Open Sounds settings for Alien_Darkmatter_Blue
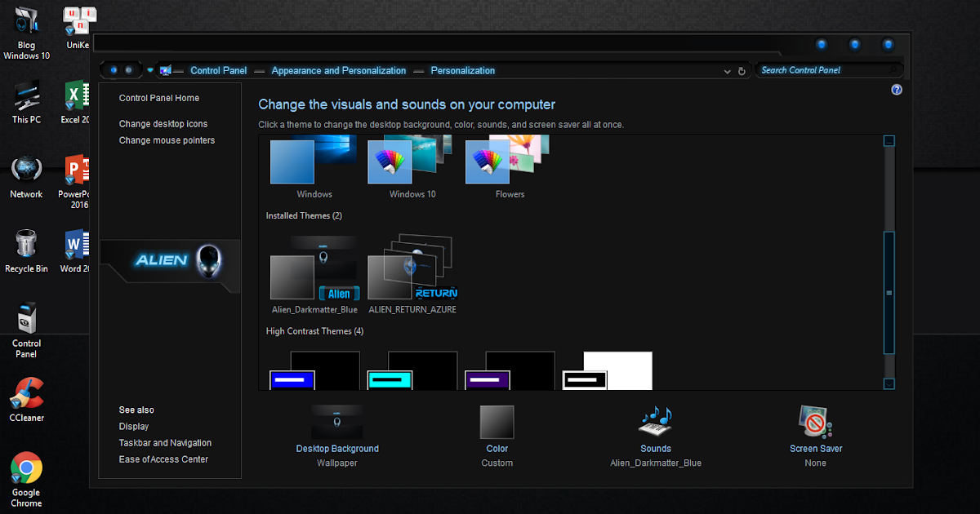Screen dimensions: 980x514 click(655, 448)
